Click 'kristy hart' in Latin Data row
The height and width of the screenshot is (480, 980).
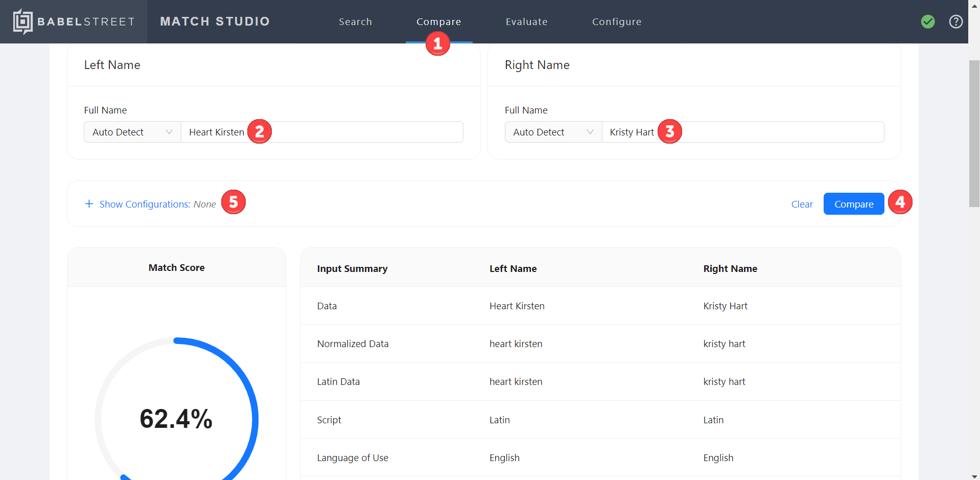click(x=725, y=381)
